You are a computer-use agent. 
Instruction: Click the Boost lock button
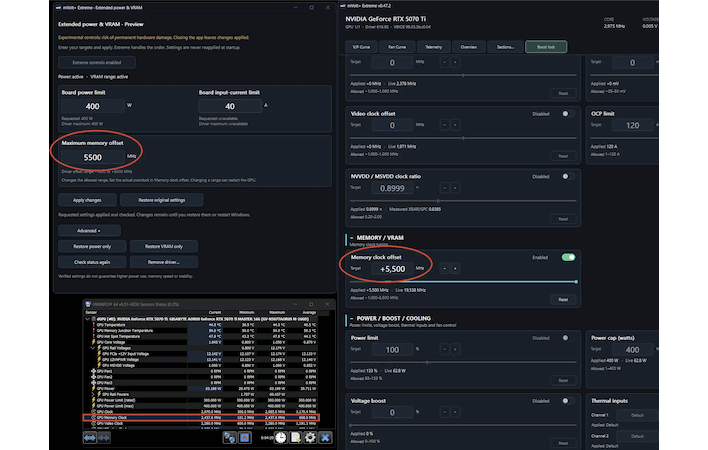click(x=546, y=47)
